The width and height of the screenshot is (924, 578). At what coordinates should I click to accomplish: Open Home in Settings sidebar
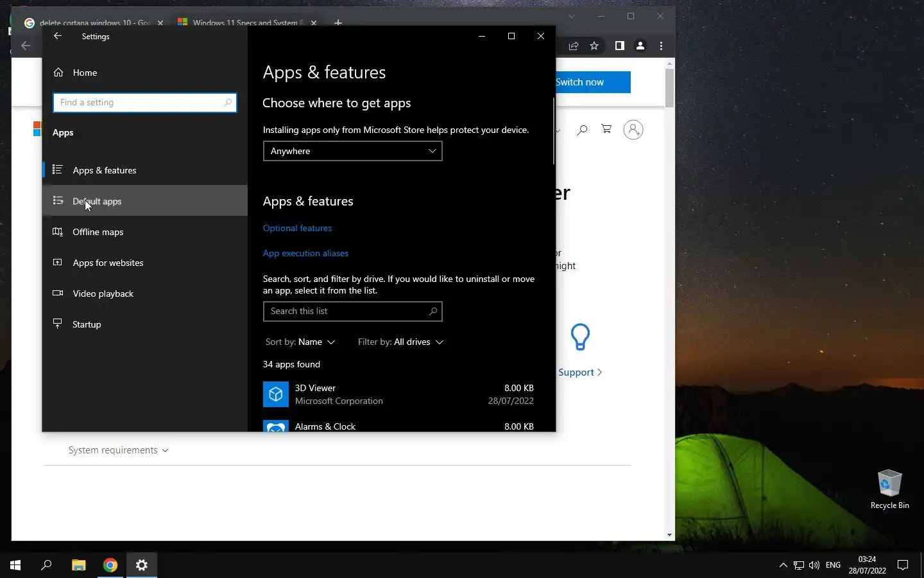[145, 73]
